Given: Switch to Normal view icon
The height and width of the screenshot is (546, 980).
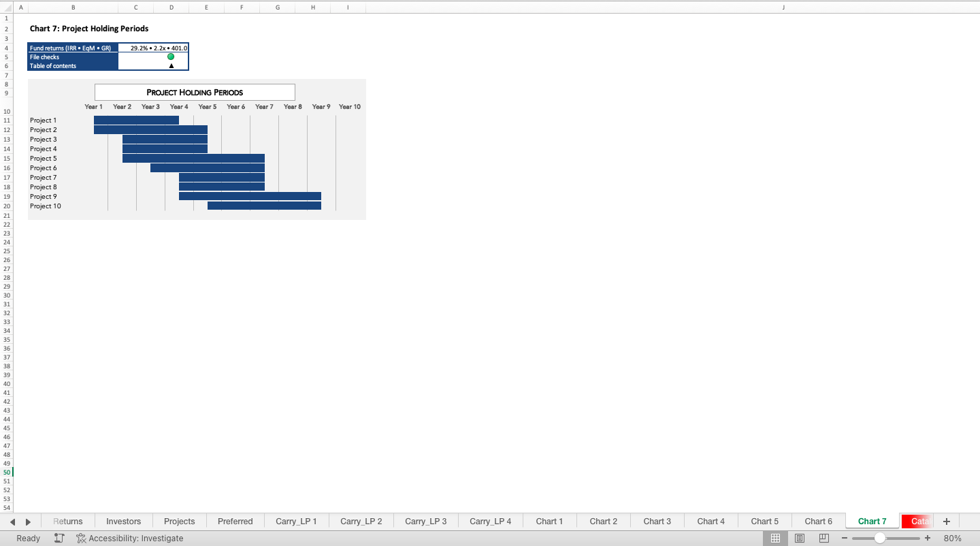Looking at the screenshot, I should [x=775, y=539].
